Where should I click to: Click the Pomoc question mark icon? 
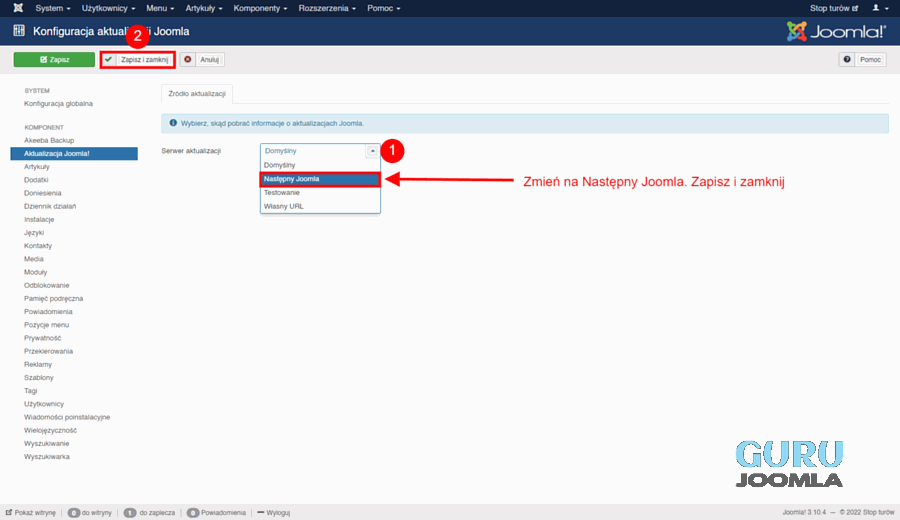[x=847, y=59]
